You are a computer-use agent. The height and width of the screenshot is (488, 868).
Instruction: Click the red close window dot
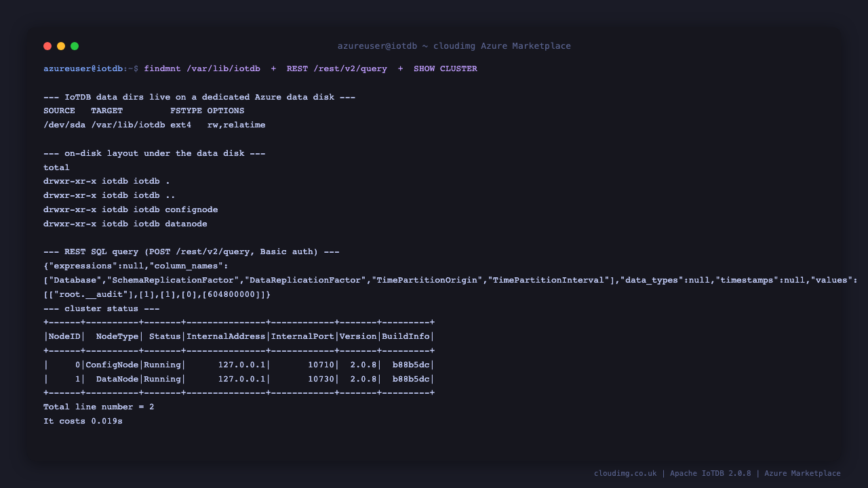(x=47, y=46)
